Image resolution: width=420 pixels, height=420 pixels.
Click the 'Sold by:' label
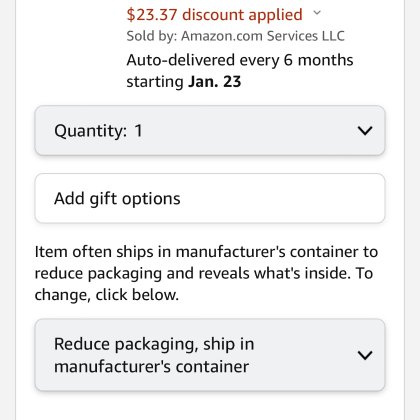point(152,36)
